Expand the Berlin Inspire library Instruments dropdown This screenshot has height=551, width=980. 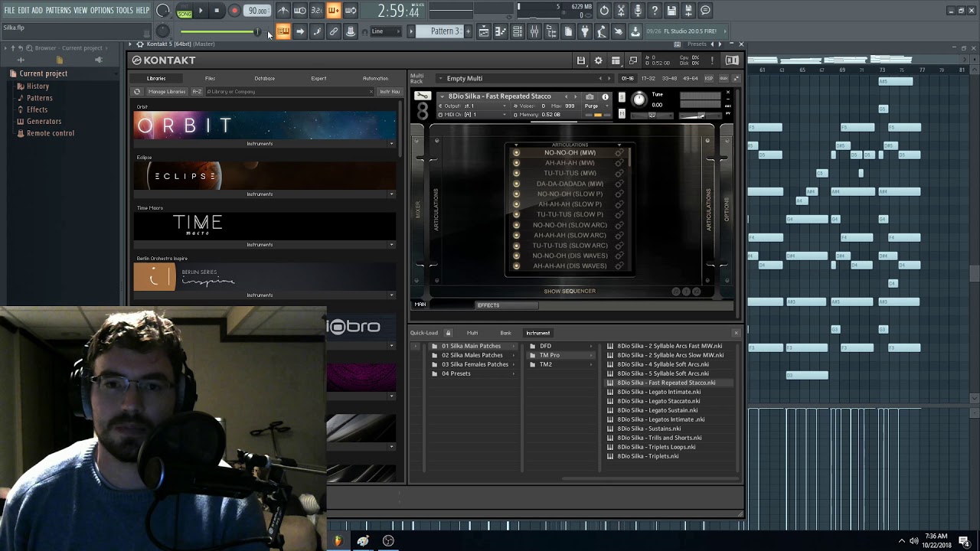pyautogui.click(x=391, y=295)
